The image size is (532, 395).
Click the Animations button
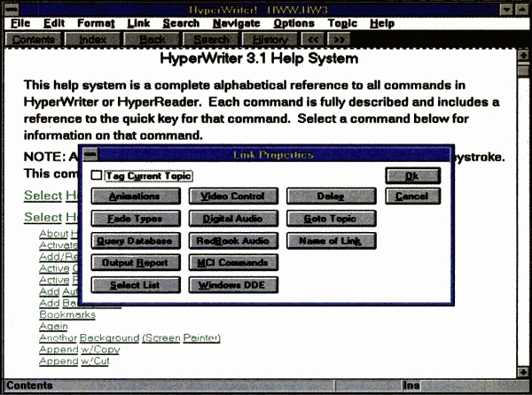(133, 197)
